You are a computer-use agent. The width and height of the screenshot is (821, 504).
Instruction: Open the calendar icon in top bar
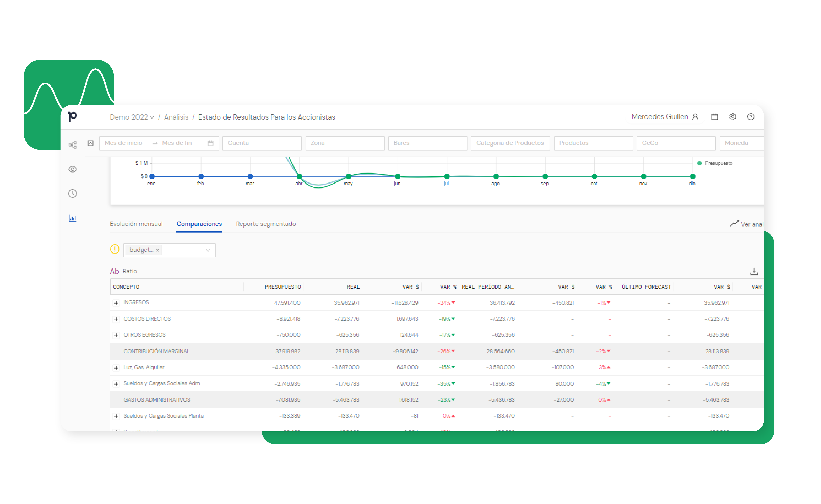pyautogui.click(x=714, y=117)
